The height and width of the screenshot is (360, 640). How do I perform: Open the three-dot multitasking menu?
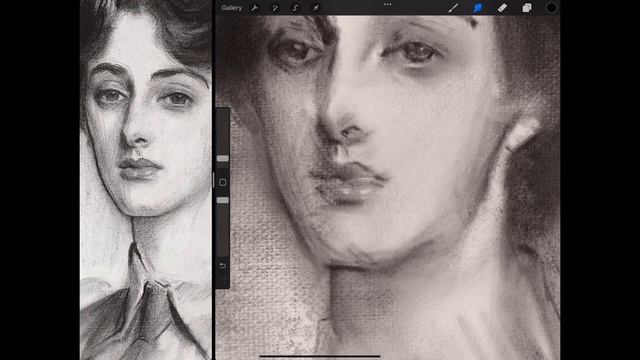[x=388, y=4]
